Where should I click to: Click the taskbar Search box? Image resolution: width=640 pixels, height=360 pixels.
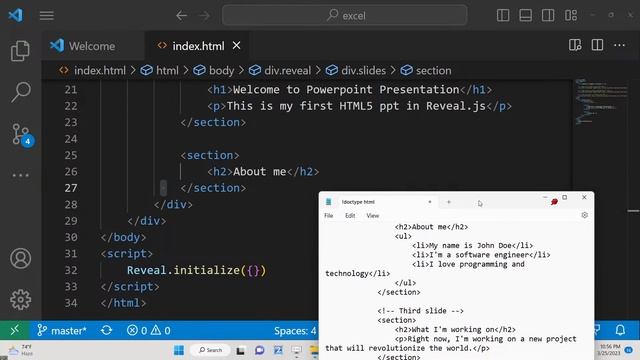(210, 350)
